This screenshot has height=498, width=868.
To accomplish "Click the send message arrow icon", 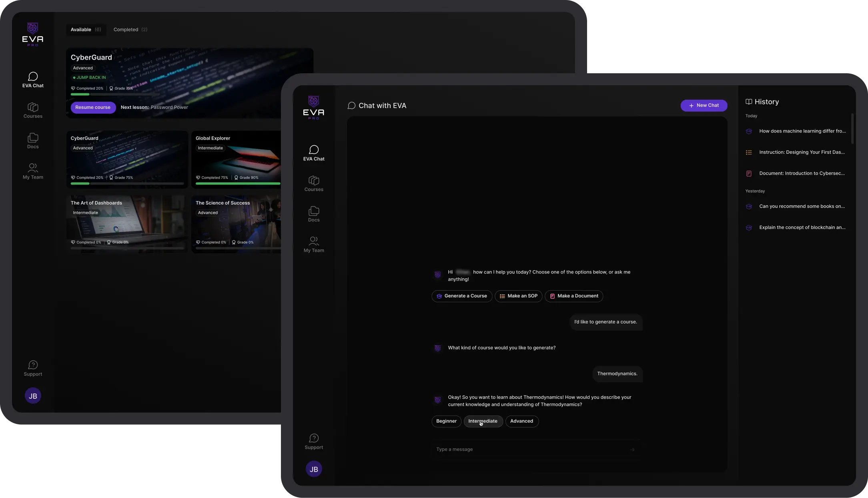I will coord(632,450).
